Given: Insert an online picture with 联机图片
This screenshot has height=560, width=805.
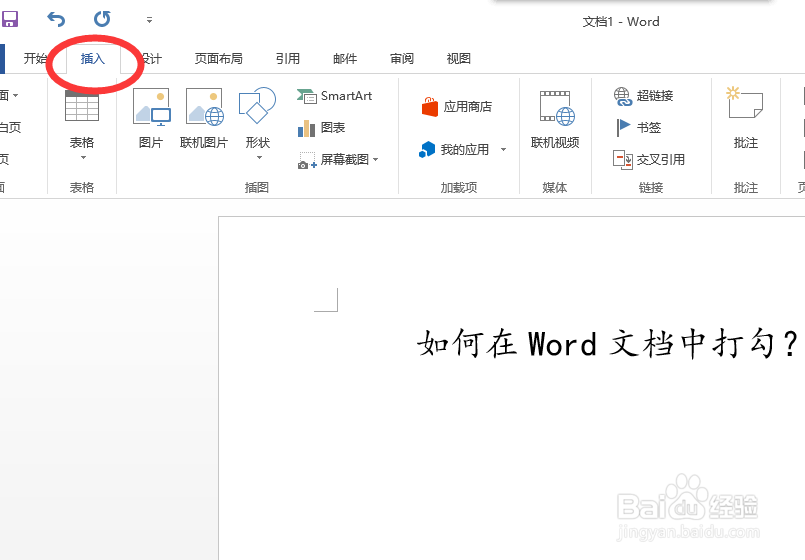Looking at the screenshot, I should pos(204,119).
